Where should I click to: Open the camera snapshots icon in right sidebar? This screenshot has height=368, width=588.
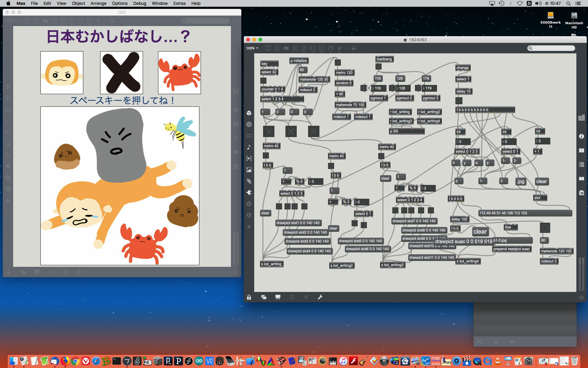581,193
